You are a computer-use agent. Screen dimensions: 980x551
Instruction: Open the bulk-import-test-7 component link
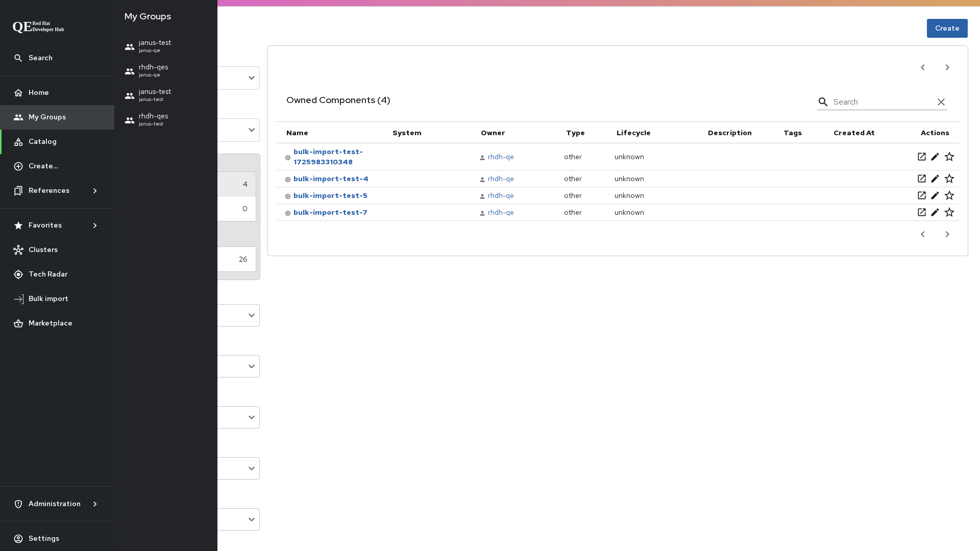tap(330, 212)
